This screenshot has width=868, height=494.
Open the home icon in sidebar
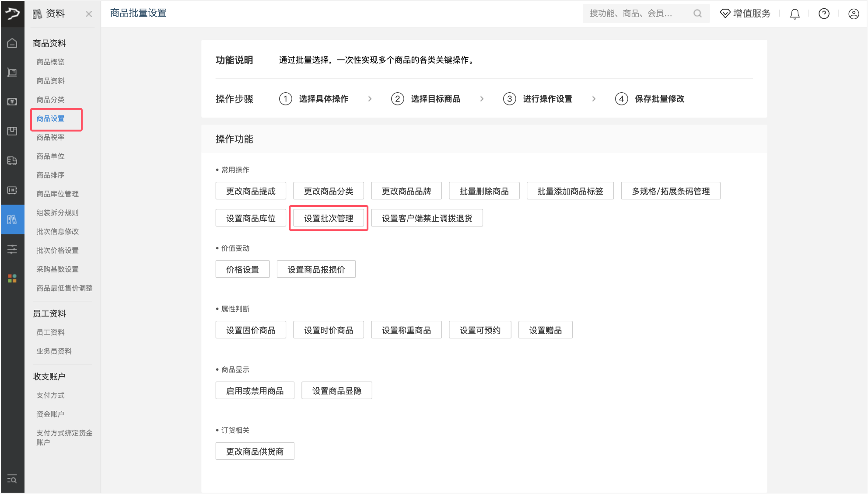click(x=12, y=43)
